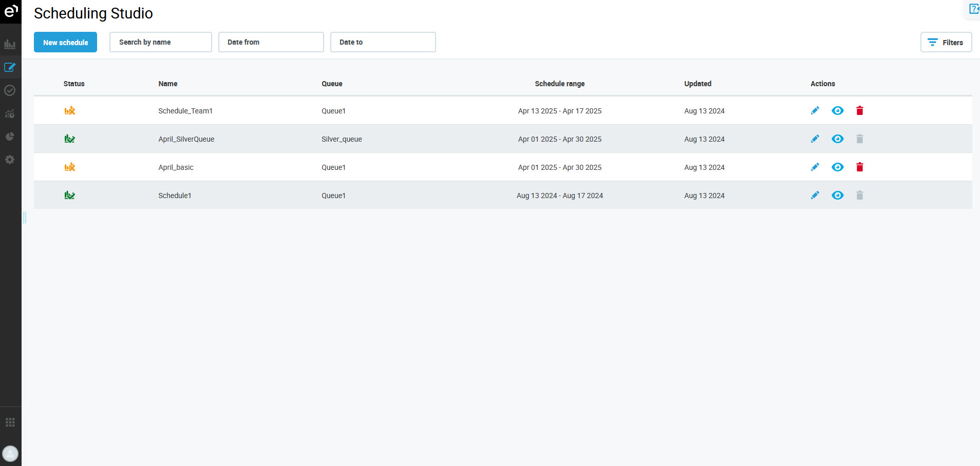Open the pie chart sidebar icon

[10, 137]
